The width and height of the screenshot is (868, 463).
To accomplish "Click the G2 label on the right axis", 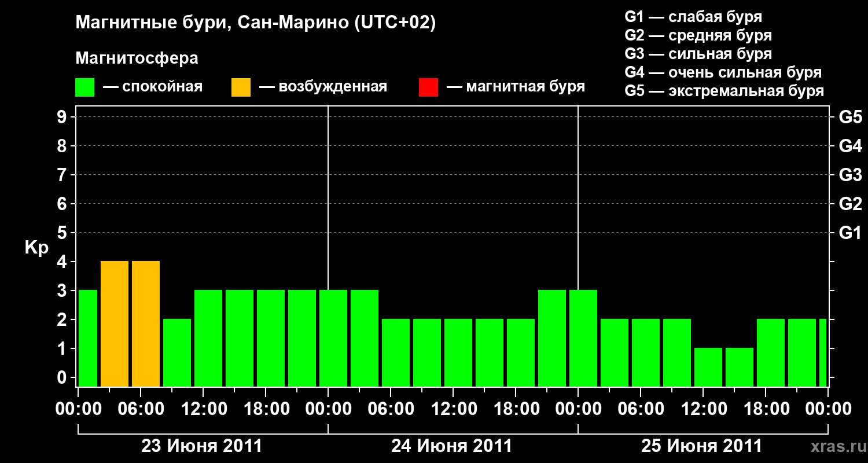I will (850, 204).
